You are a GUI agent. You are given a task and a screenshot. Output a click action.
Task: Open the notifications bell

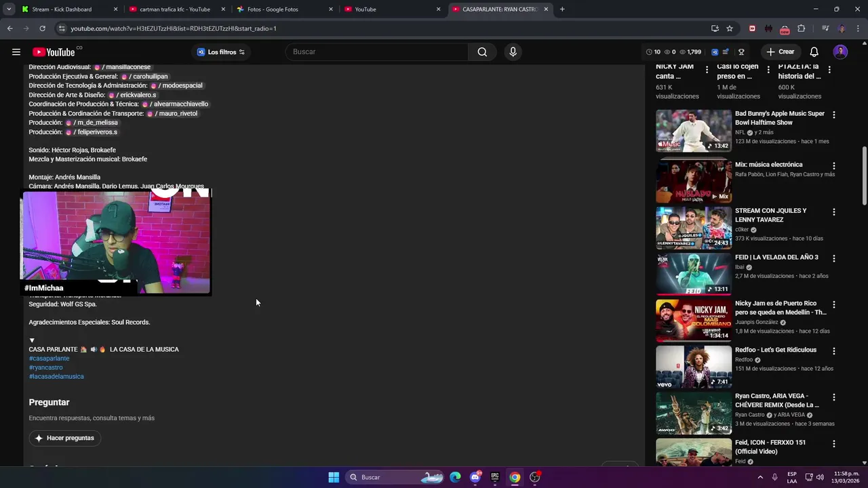pos(814,52)
